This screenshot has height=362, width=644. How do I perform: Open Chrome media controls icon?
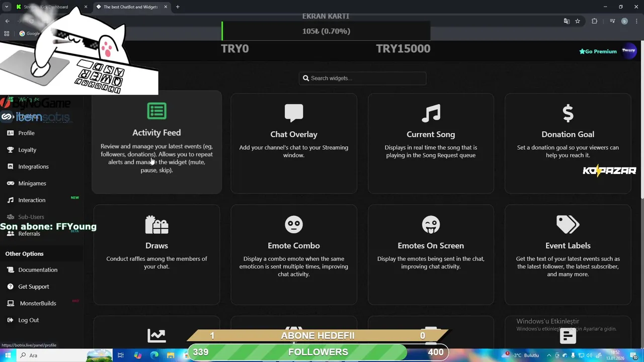[612, 21]
